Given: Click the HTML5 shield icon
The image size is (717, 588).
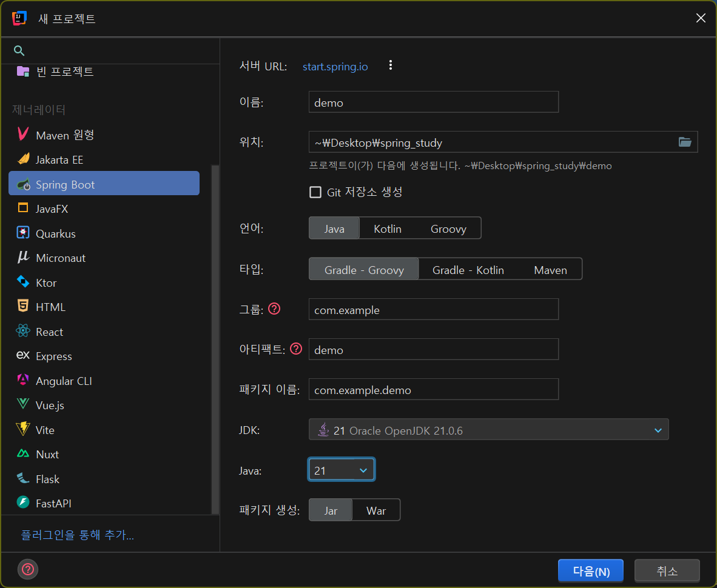Looking at the screenshot, I should (x=23, y=306).
